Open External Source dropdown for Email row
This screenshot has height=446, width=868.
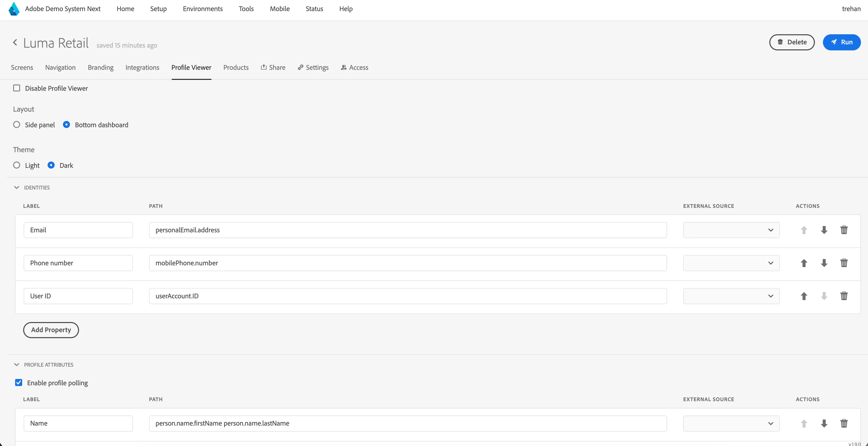coord(731,230)
